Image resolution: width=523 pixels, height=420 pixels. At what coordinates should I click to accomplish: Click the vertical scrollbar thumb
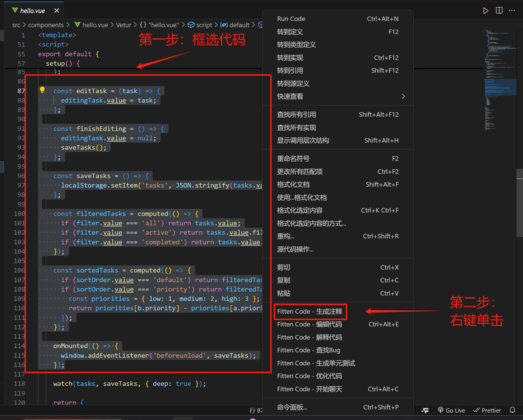click(x=520, y=203)
